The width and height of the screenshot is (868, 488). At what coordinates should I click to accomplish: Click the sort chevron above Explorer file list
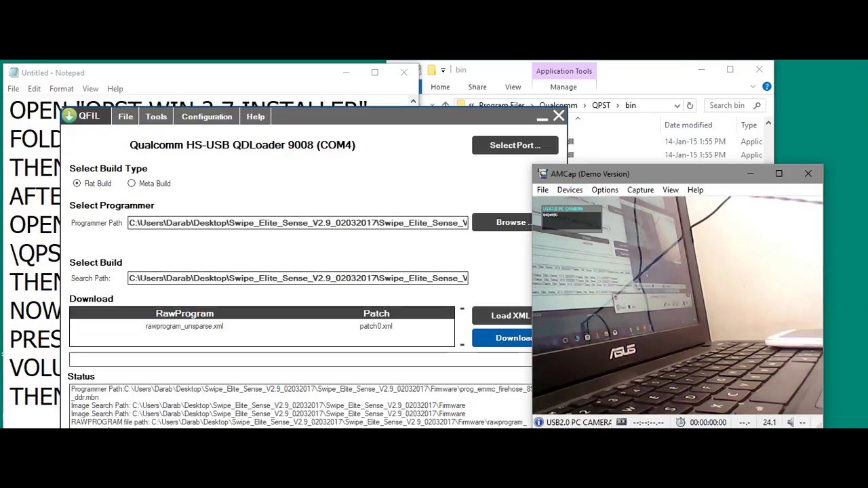(578, 118)
